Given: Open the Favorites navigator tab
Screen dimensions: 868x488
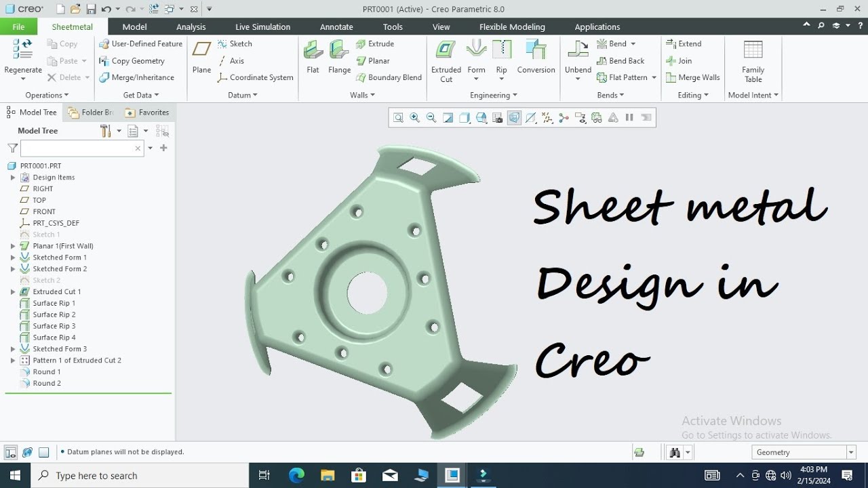Looking at the screenshot, I should point(146,113).
